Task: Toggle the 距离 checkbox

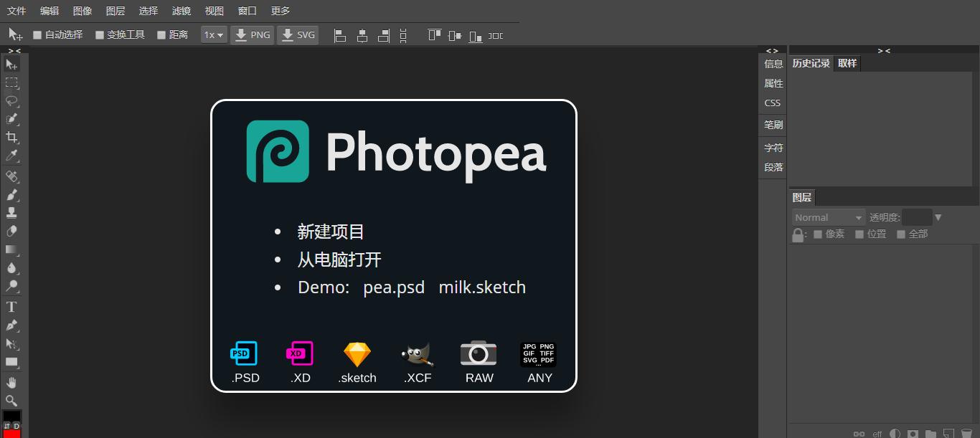Action: click(x=161, y=34)
